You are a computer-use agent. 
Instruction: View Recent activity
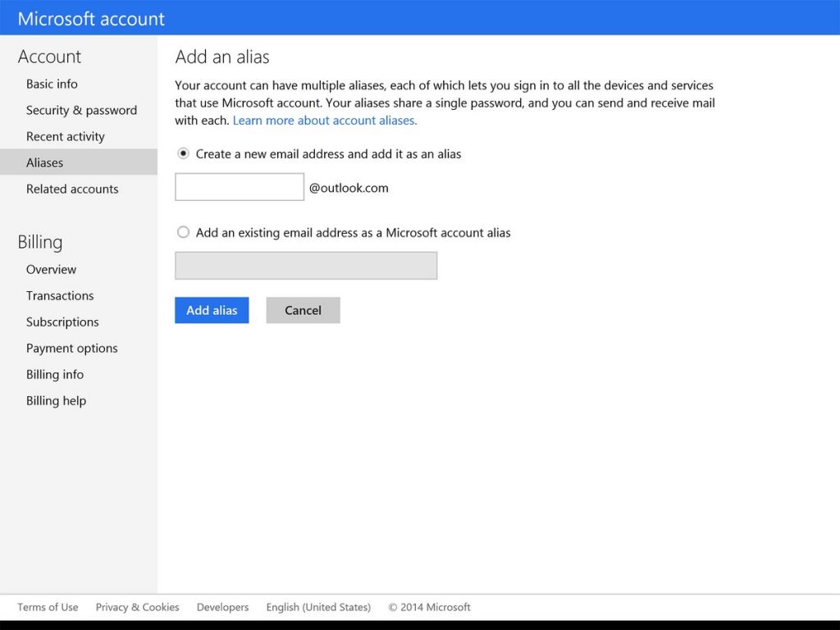(66, 136)
